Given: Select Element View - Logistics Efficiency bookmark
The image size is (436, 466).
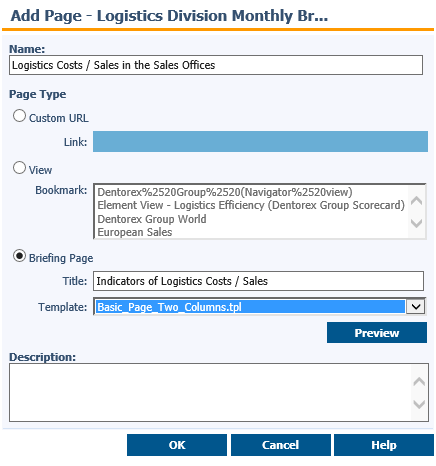Looking at the screenshot, I should (x=251, y=205).
